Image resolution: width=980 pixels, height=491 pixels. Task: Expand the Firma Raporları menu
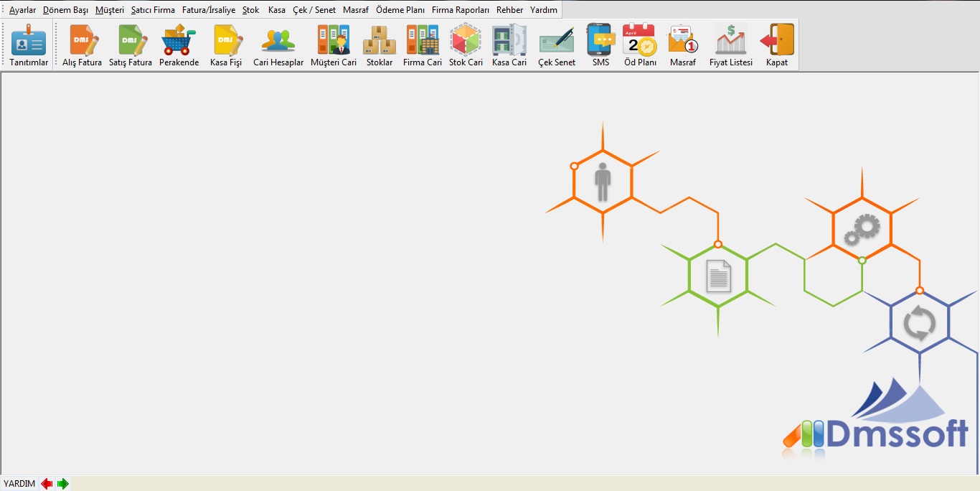point(460,10)
